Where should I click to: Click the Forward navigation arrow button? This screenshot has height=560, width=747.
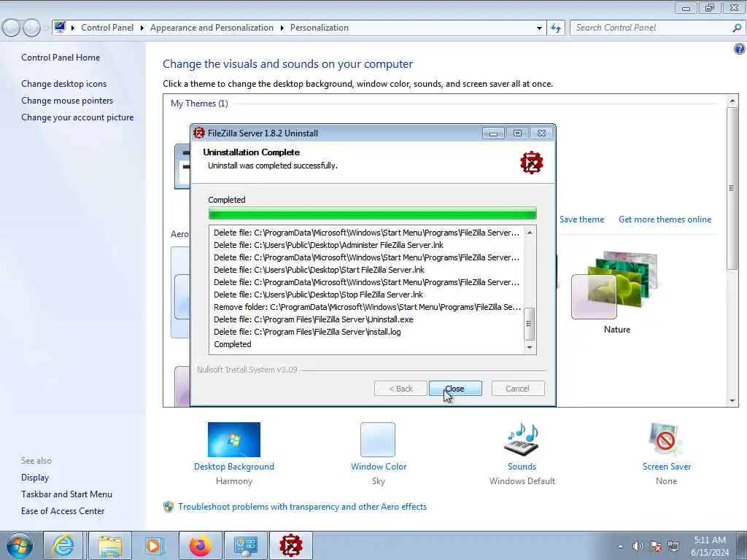pyautogui.click(x=32, y=28)
